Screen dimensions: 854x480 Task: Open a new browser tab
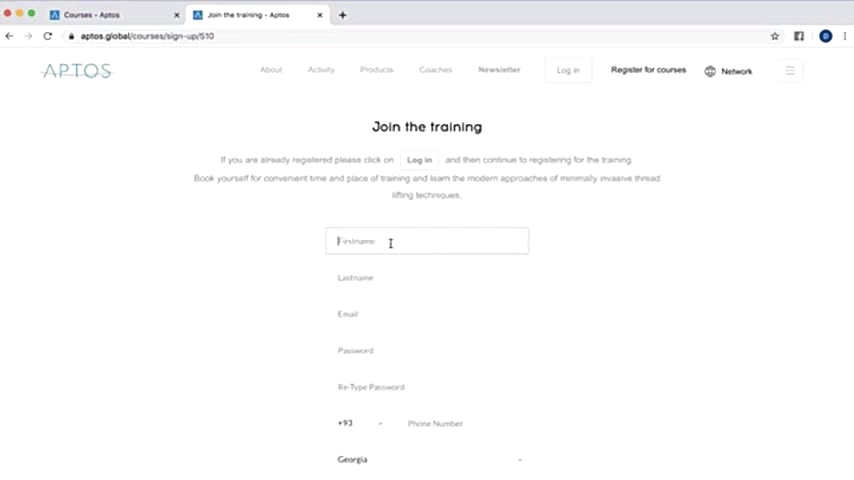[343, 15]
